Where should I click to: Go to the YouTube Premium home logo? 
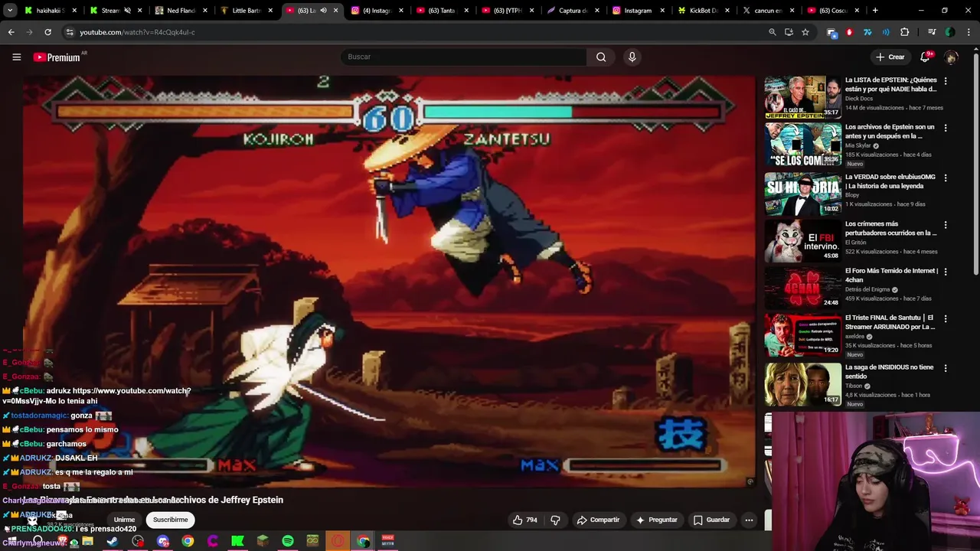click(x=57, y=57)
